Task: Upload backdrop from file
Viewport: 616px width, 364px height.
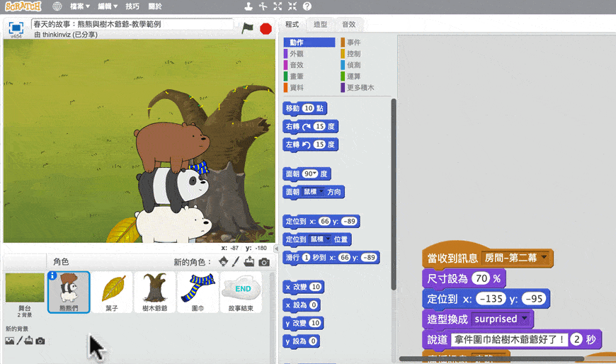Action: [29, 341]
